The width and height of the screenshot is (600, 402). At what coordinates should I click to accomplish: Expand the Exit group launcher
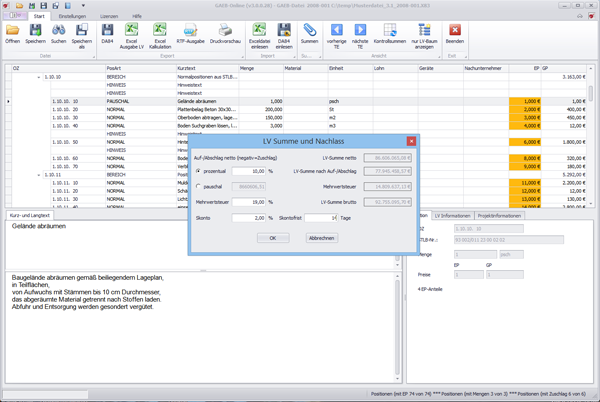click(x=466, y=57)
